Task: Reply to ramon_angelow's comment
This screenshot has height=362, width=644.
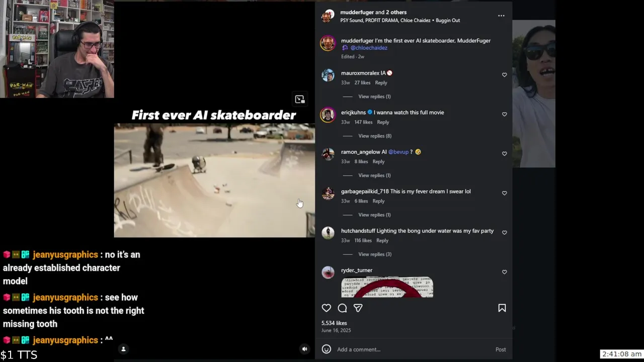Action: pyautogui.click(x=378, y=161)
